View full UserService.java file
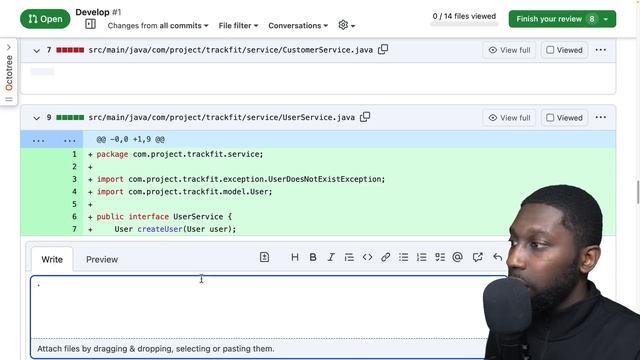This screenshot has width=640, height=360. 509,118
